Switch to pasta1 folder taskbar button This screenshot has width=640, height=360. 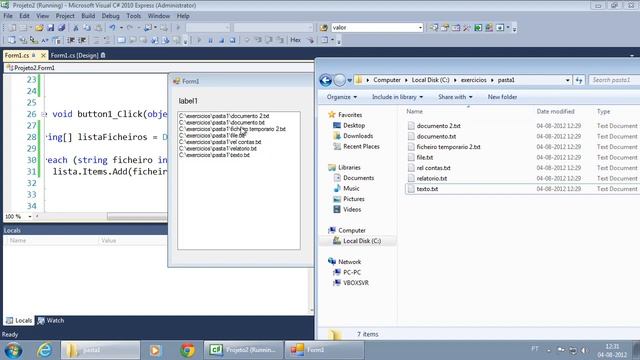tap(100, 350)
